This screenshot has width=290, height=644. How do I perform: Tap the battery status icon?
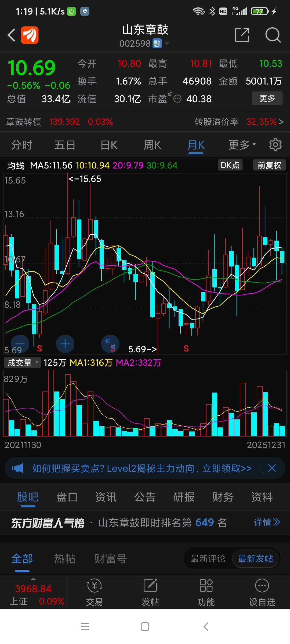point(260,11)
